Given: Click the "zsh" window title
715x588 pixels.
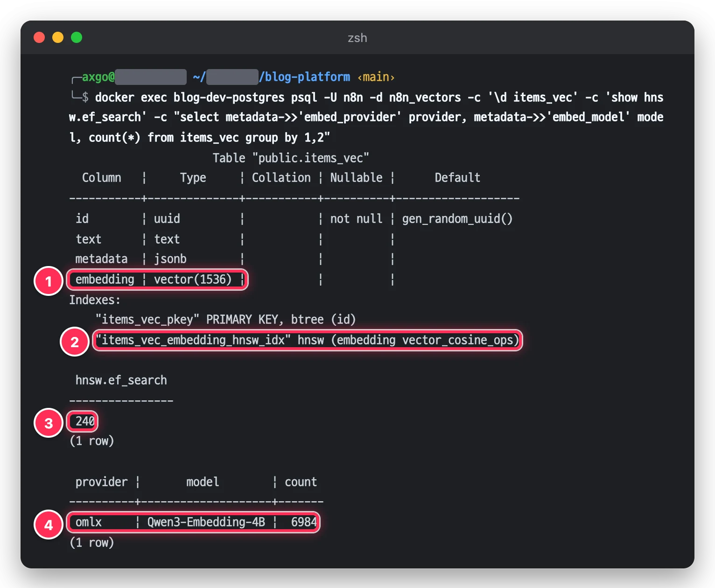Looking at the screenshot, I should (x=357, y=38).
